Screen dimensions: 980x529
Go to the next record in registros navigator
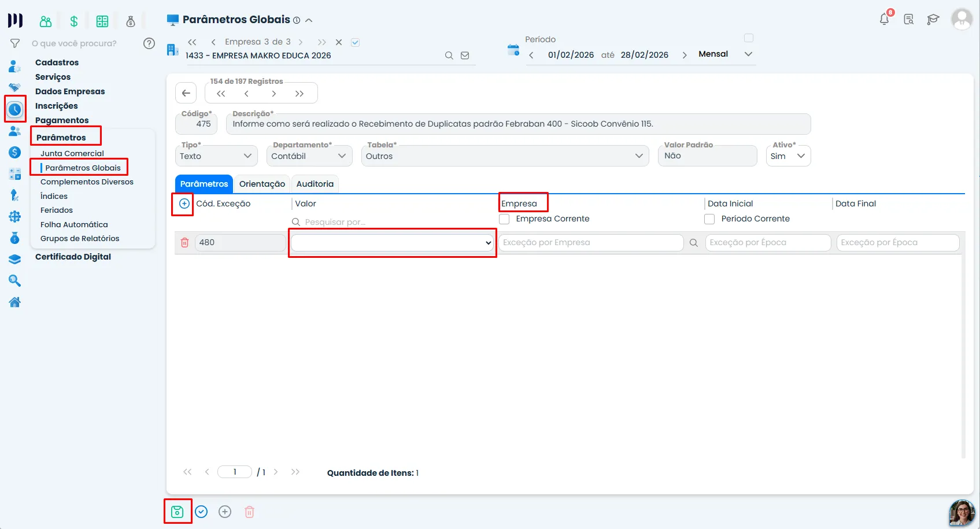pyautogui.click(x=273, y=94)
